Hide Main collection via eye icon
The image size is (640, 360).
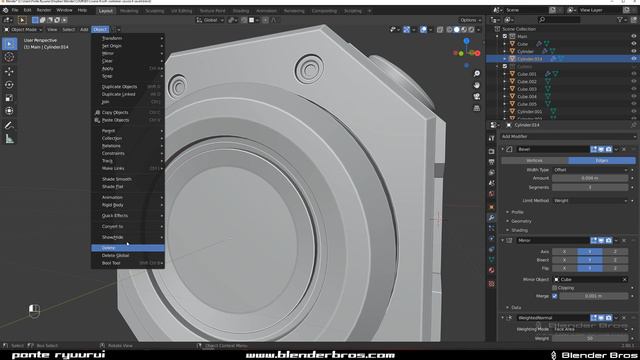coord(633,36)
